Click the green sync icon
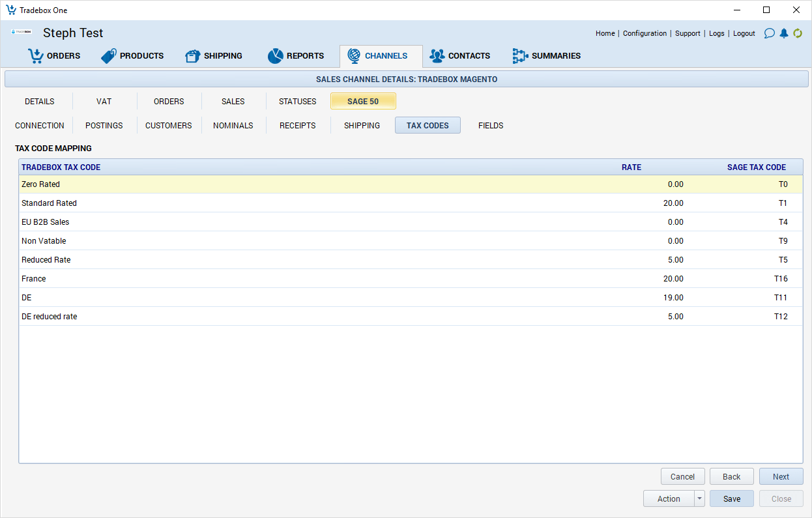Image resolution: width=812 pixels, height=518 pixels. pos(797,33)
